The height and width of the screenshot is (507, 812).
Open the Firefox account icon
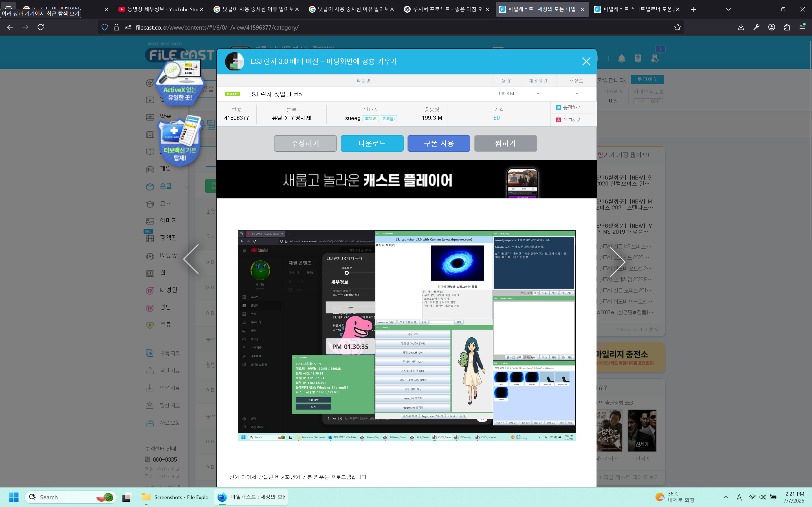click(771, 27)
